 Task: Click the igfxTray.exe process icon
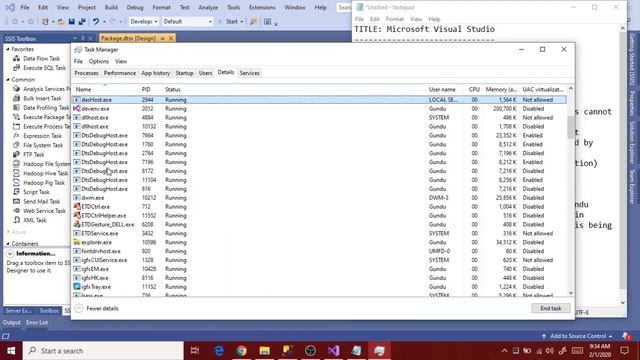click(77, 287)
